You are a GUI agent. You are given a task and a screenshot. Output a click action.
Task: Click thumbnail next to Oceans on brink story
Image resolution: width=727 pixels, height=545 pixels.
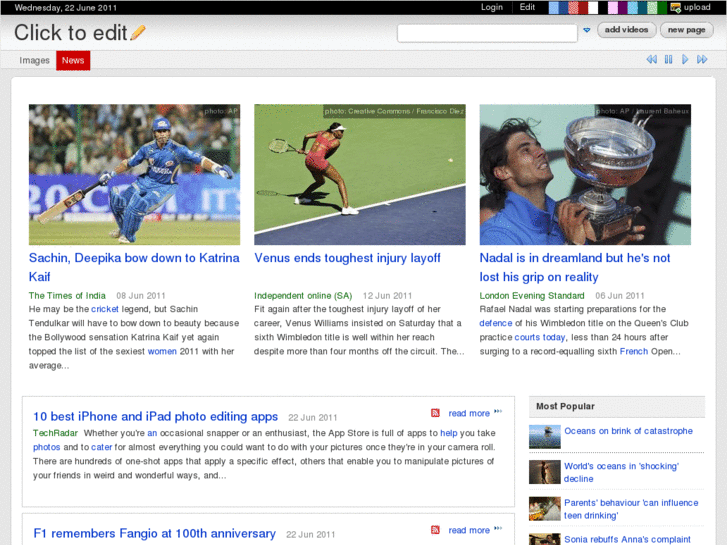pos(545,436)
